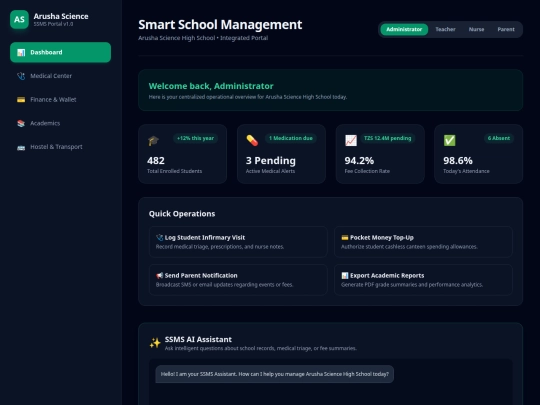
Task: Click the Welcome back, Administrator heading
Action: tap(211, 86)
